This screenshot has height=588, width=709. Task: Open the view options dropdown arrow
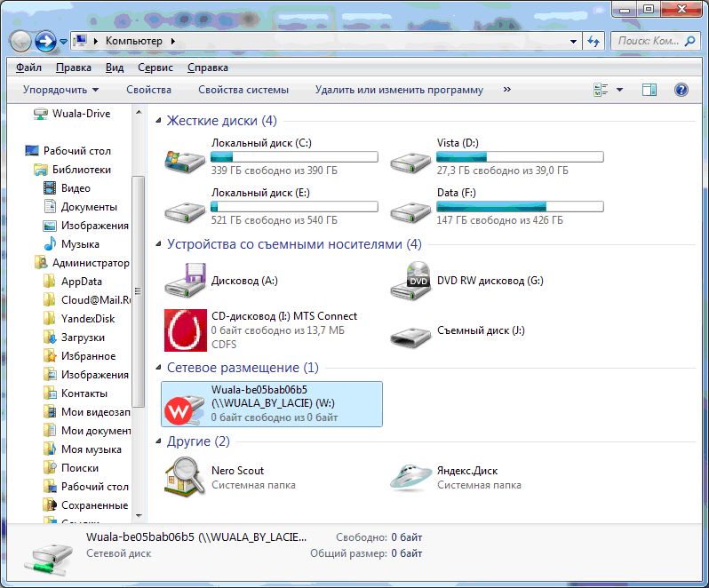pyautogui.click(x=619, y=90)
